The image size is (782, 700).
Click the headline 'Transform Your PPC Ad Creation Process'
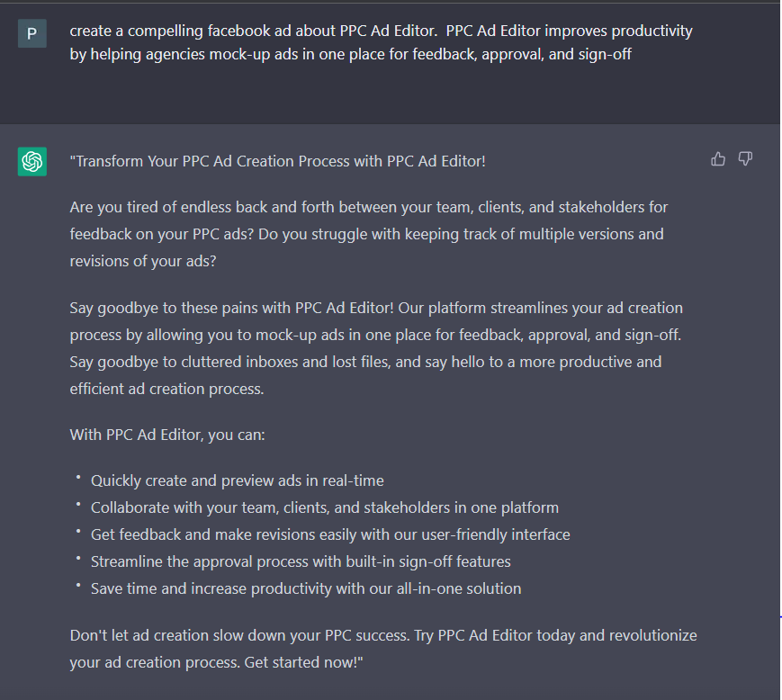tap(277, 161)
